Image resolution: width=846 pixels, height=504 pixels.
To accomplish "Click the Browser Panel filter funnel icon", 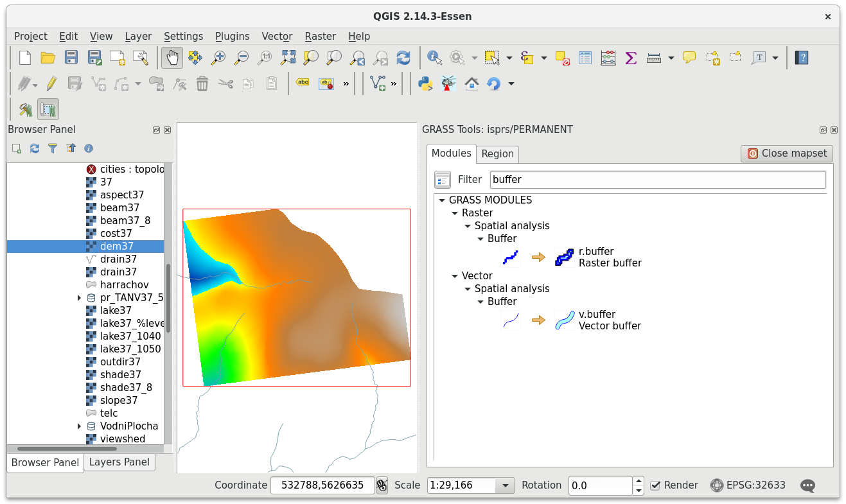I will click(53, 148).
